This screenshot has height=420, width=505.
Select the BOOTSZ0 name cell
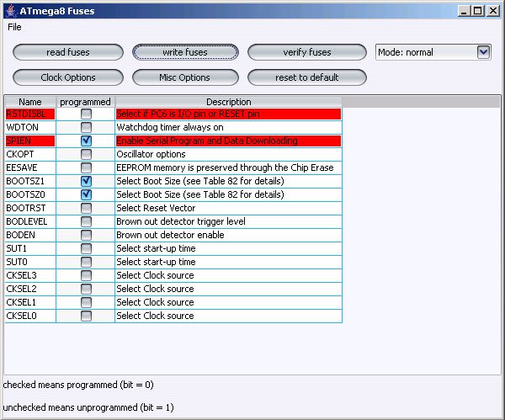click(30, 194)
